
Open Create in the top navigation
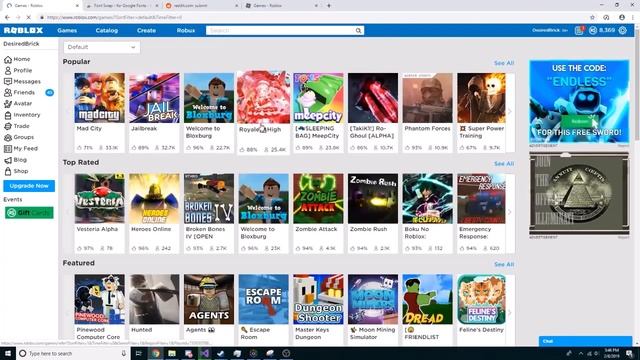tap(146, 31)
